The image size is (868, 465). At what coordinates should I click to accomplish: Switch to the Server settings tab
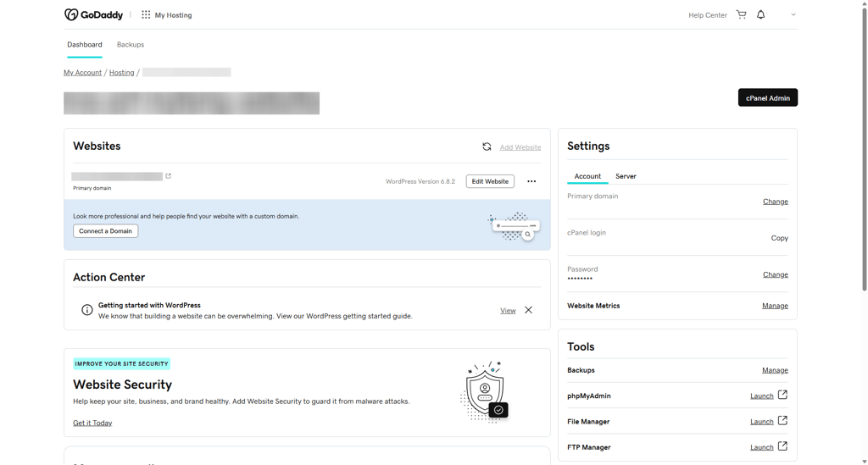coord(626,176)
